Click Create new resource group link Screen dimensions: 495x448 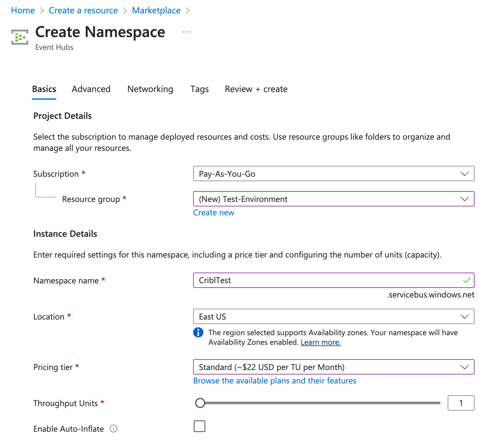tap(214, 212)
